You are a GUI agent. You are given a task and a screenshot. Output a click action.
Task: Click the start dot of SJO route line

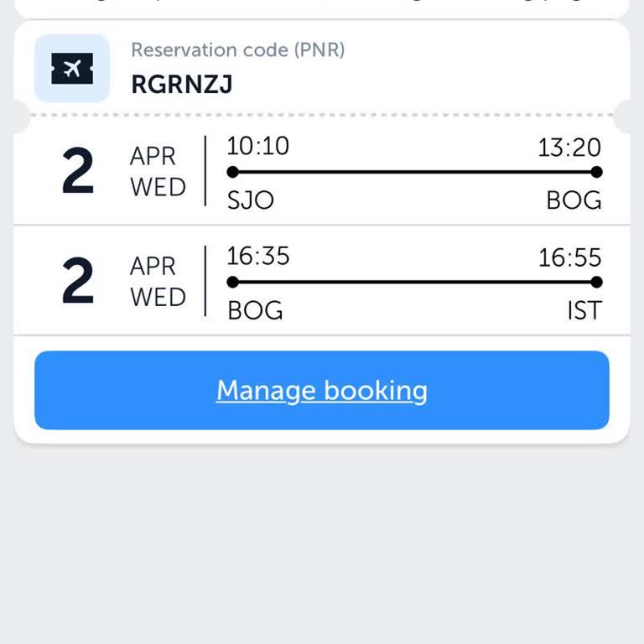233,172
